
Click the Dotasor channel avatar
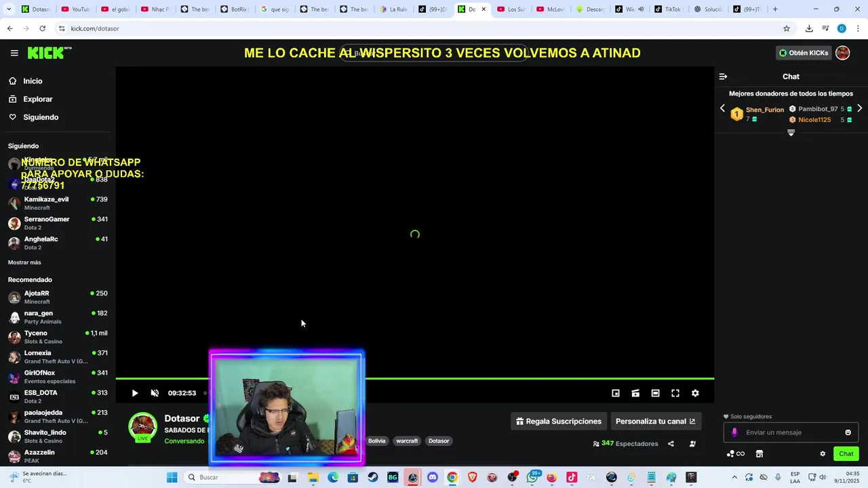142,426
